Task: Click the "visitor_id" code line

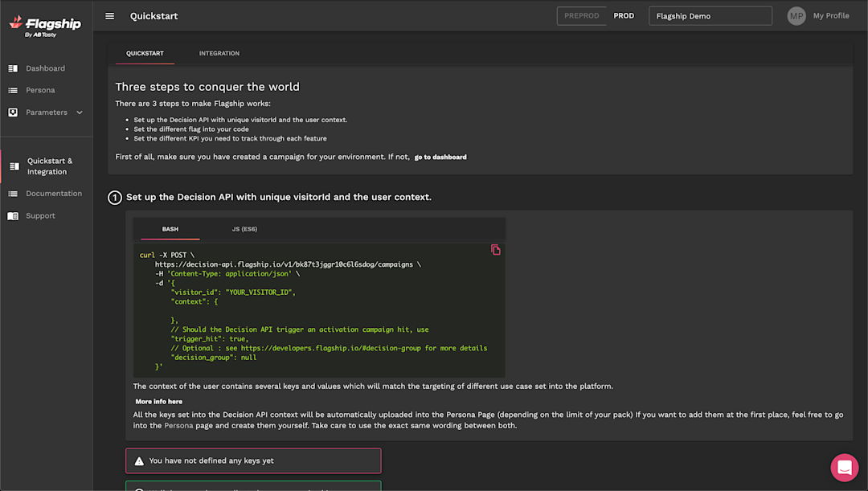Action: click(233, 293)
